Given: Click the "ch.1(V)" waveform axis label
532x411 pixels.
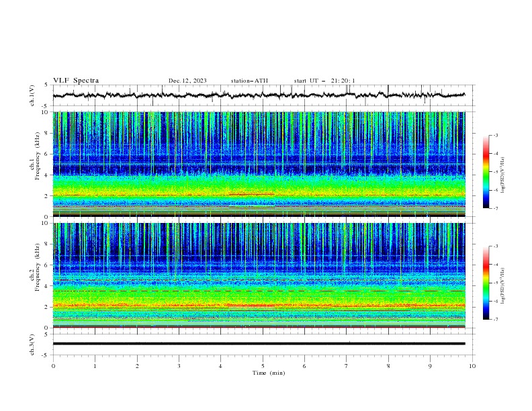Looking at the screenshot, I should pos(32,95).
